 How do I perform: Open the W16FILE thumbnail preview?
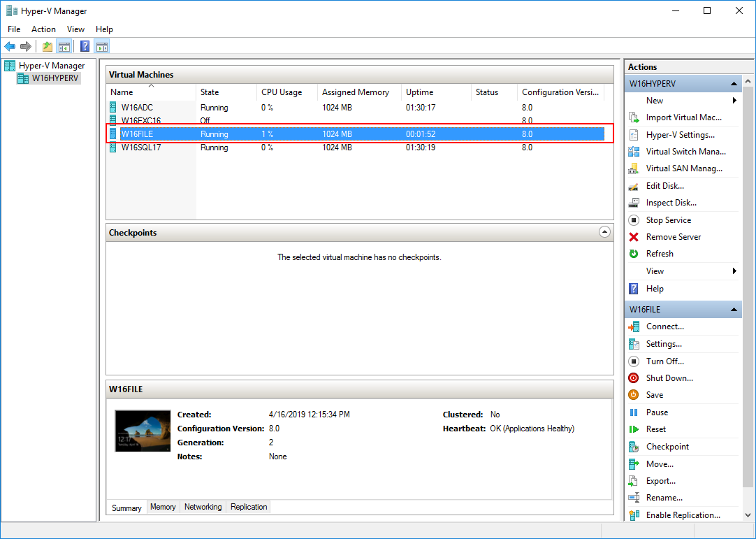tap(143, 431)
